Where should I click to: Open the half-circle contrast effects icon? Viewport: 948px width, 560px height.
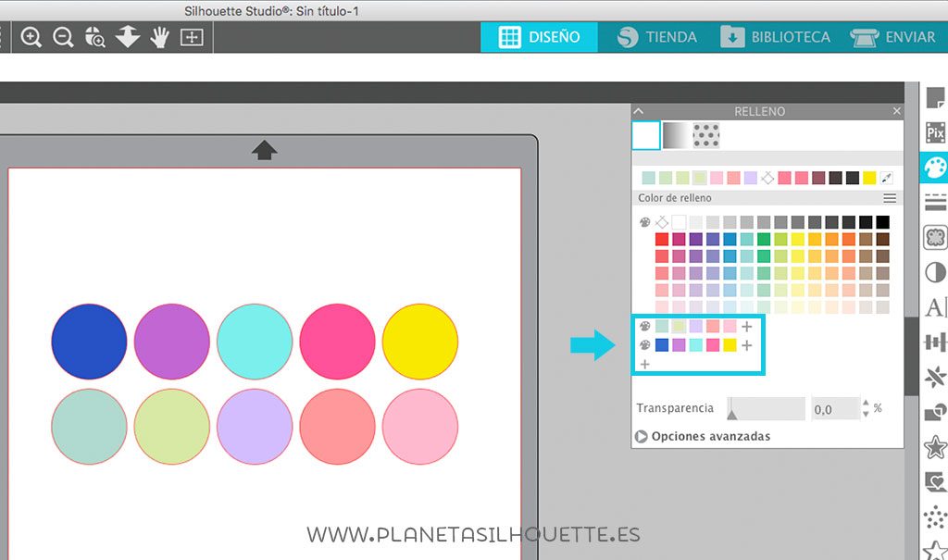point(935,272)
